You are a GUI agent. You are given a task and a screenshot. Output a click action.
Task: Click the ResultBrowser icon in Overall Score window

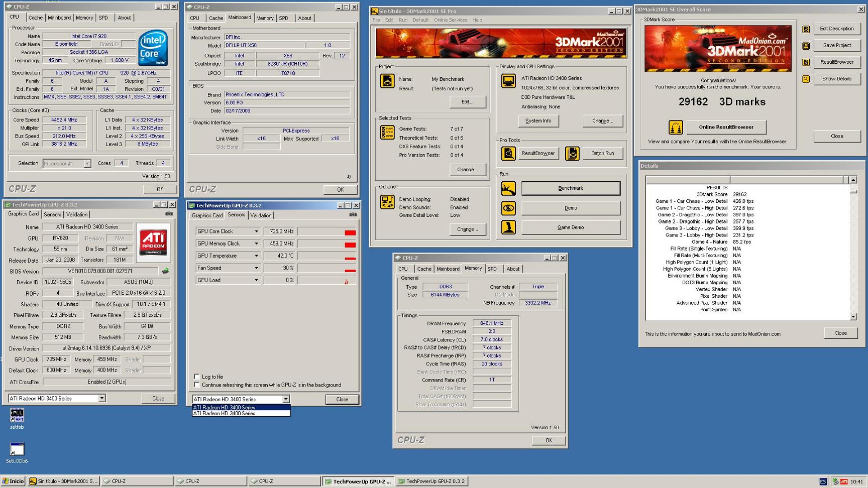tap(806, 62)
